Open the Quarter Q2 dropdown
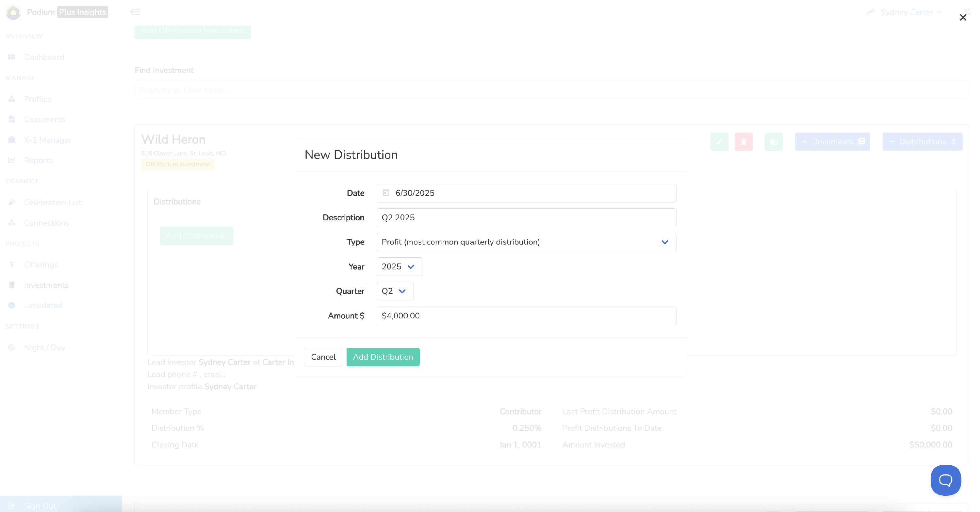 pyautogui.click(x=395, y=291)
